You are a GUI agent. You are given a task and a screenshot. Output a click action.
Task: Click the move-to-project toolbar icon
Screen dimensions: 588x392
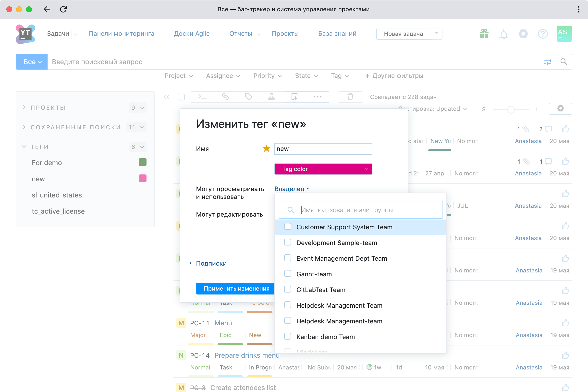[x=294, y=97]
